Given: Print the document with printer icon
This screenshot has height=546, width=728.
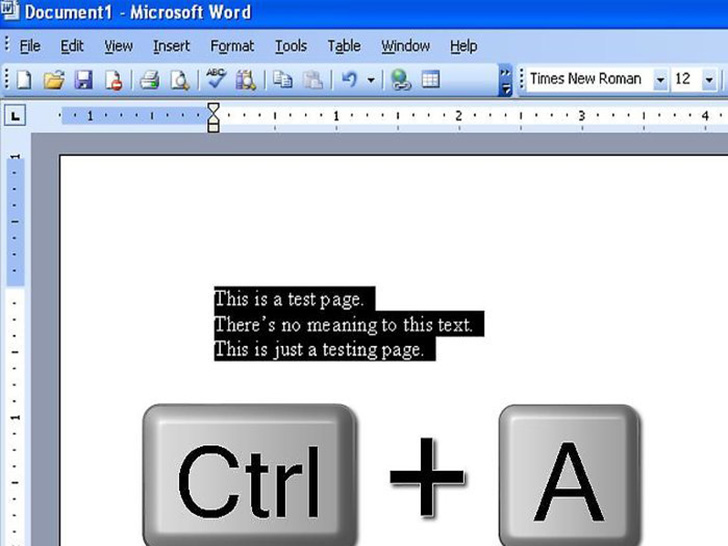Looking at the screenshot, I should [x=150, y=80].
